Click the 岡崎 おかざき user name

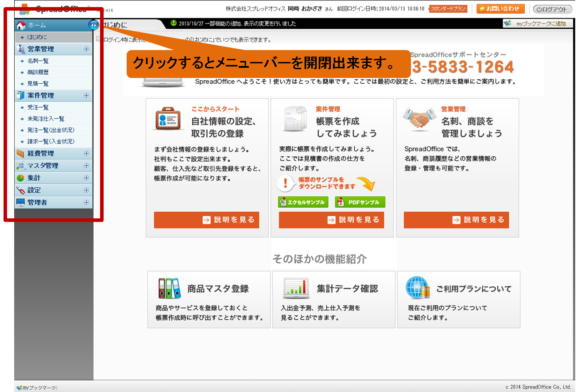[x=305, y=9]
